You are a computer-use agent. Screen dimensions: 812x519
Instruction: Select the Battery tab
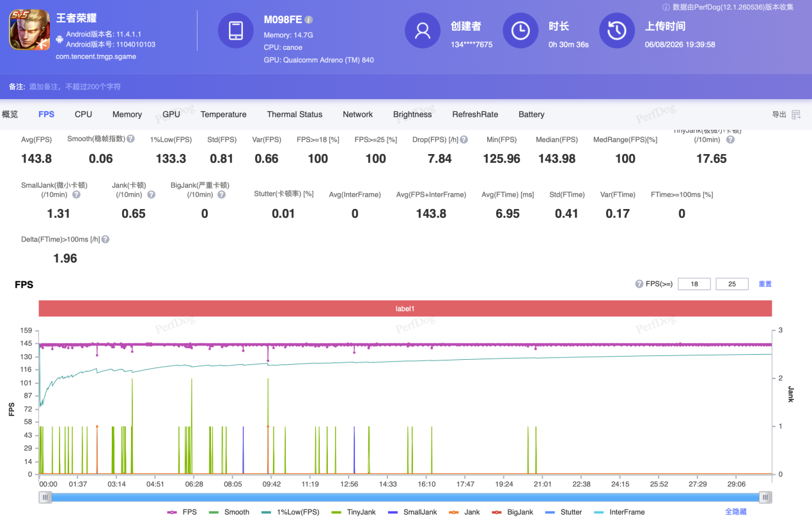coord(531,114)
